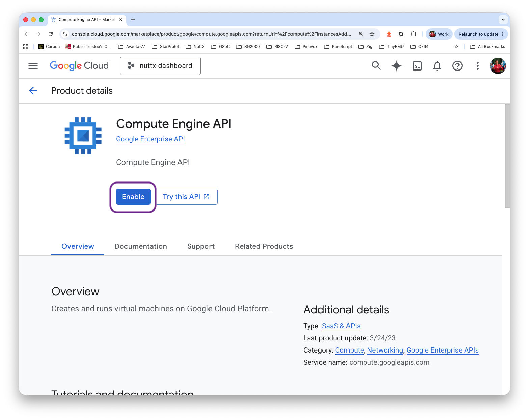Click the browser back arrow
The image size is (529, 420).
[26, 34]
